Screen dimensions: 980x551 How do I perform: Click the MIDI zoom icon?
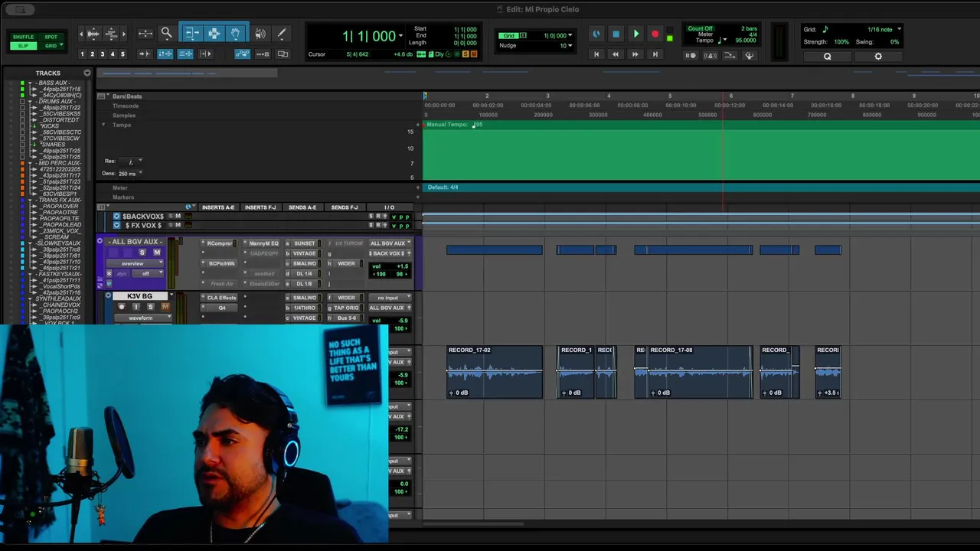click(x=111, y=34)
